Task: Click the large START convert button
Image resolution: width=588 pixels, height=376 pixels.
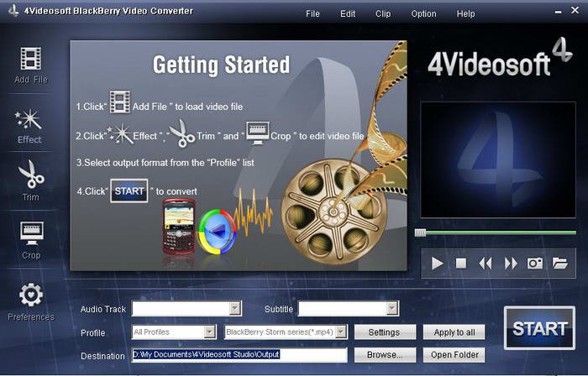Action: (x=539, y=328)
